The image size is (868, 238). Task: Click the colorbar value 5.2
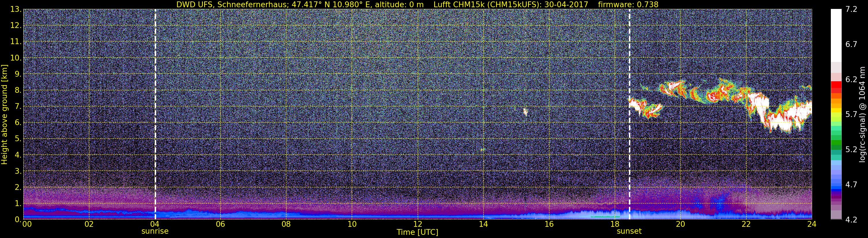tap(851, 149)
